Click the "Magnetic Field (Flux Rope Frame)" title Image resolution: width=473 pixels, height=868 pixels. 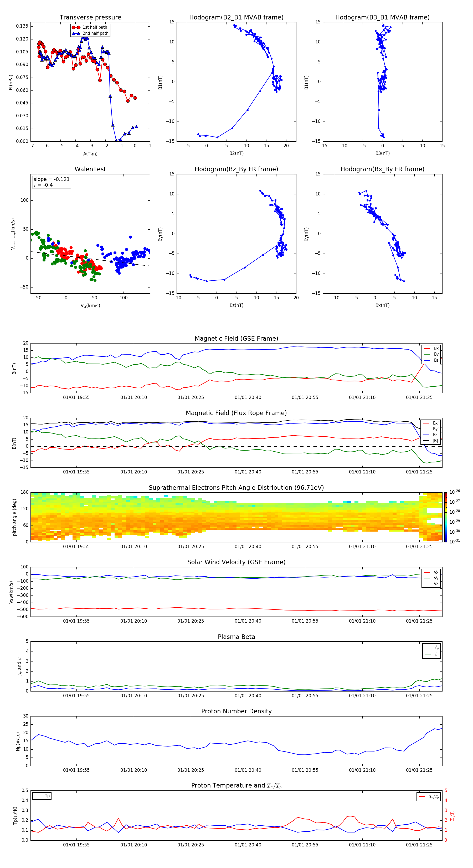point(236,413)
